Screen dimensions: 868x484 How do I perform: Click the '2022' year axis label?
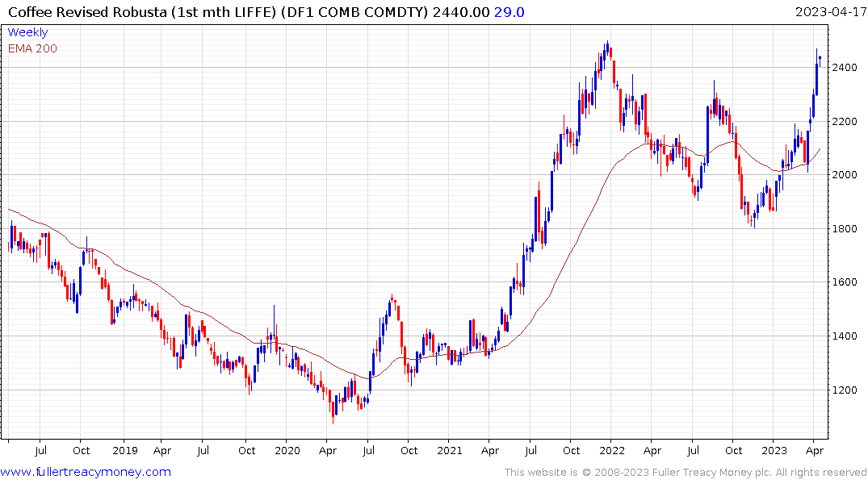[612, 450]
